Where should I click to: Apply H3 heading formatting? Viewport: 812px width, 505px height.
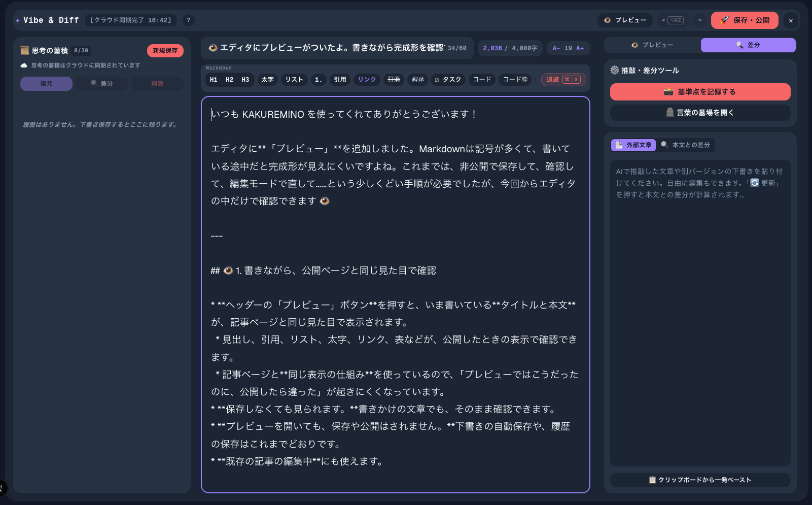tap(245, 80)
